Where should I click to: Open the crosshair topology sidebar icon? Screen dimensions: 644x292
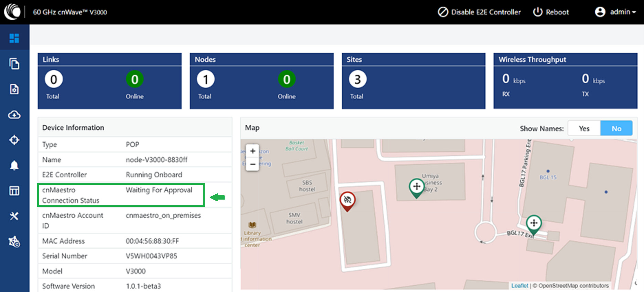14,140
